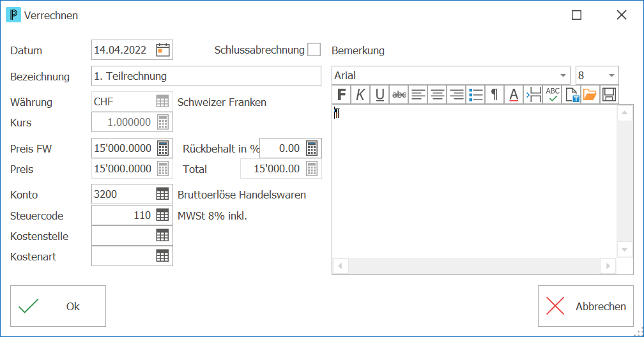Maximize the Verrechnen window
Viewport: 644px width, 337px height.
577,15
